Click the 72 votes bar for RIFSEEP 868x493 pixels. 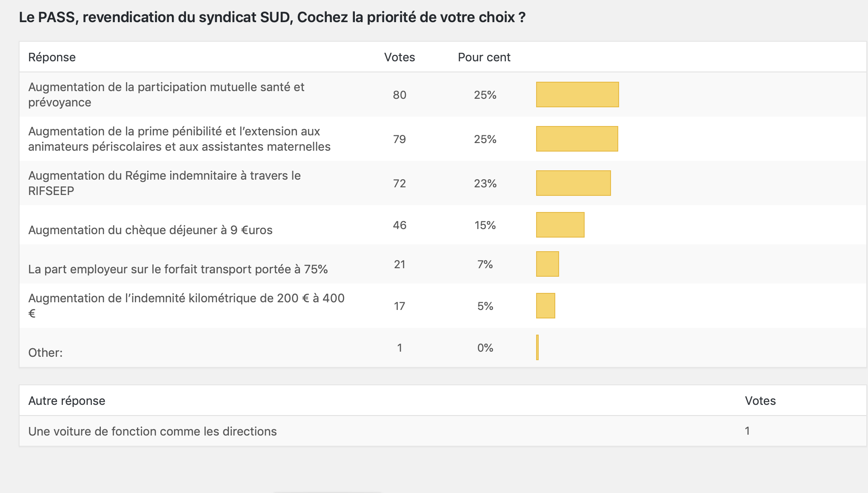pos(573,183)
